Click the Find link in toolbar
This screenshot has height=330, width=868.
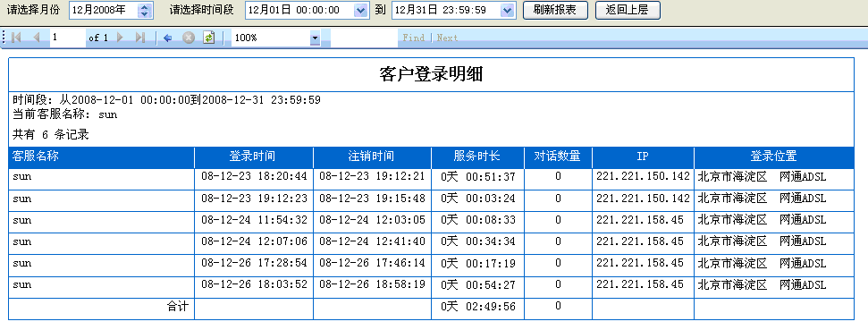tap(414, 38)
